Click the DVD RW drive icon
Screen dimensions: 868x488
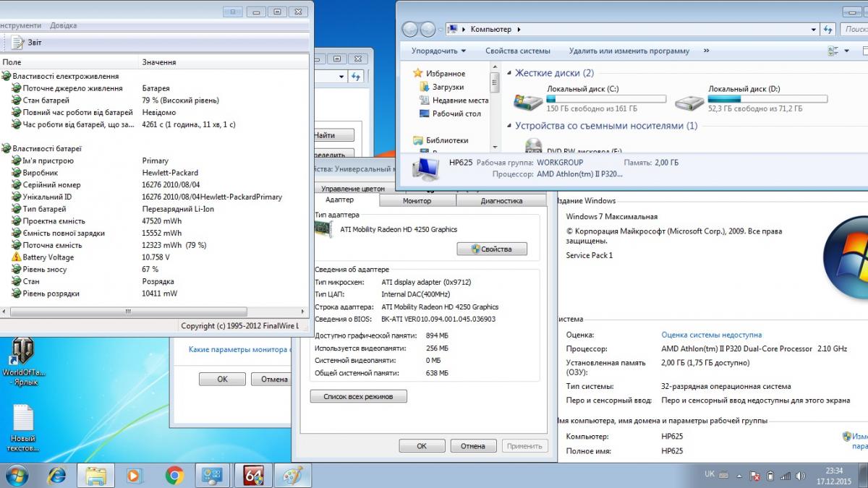click(534, 145)
